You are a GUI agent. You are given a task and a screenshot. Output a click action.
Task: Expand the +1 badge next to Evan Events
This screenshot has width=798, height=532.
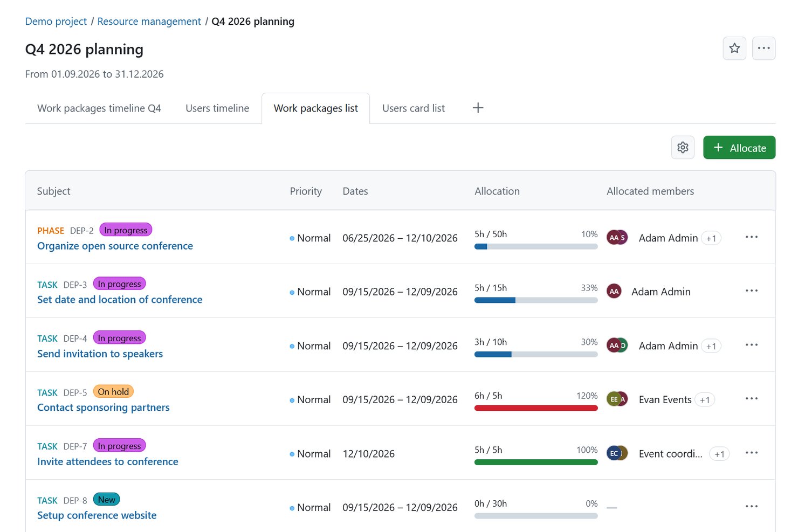pyautogui.click(x=705, y=400)
